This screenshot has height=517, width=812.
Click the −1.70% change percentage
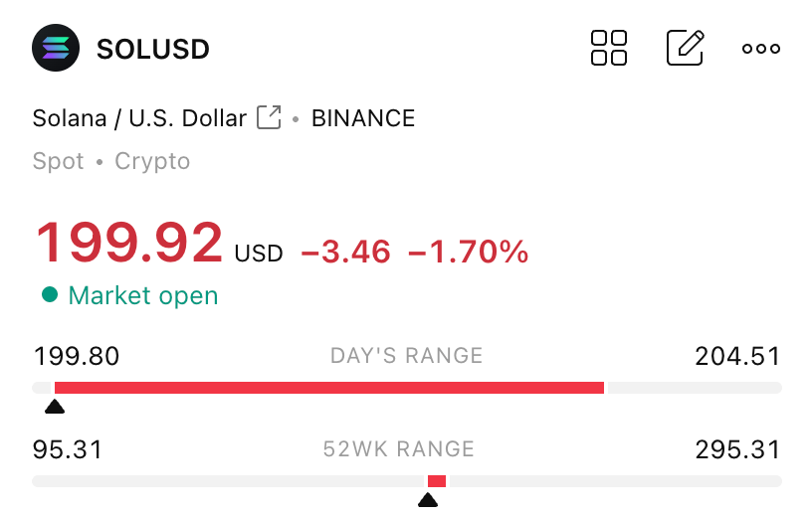468,252
